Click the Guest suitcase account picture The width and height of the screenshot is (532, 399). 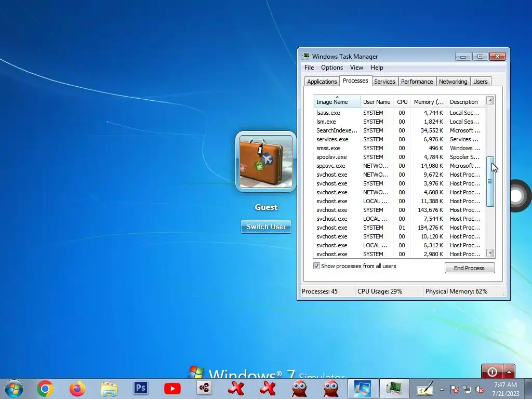pos(266,162)
